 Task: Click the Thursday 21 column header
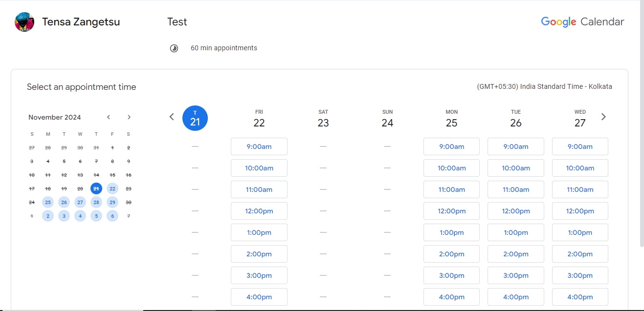point(195,118)
